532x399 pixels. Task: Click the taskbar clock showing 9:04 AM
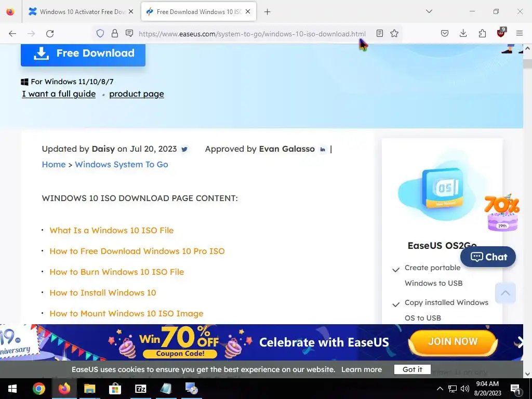pos(487,389)
